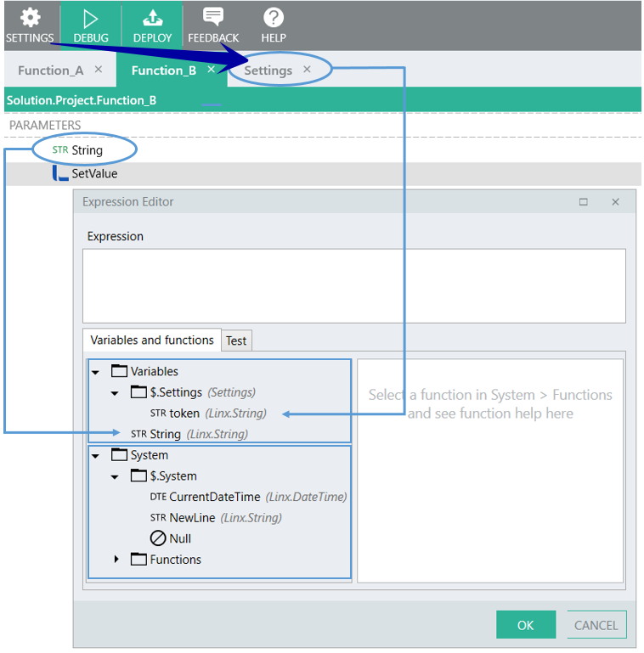The width and height of the screenshot is (644, 653).
Task: Start the DEBUG toolbar button
Action: pos(90,25)
